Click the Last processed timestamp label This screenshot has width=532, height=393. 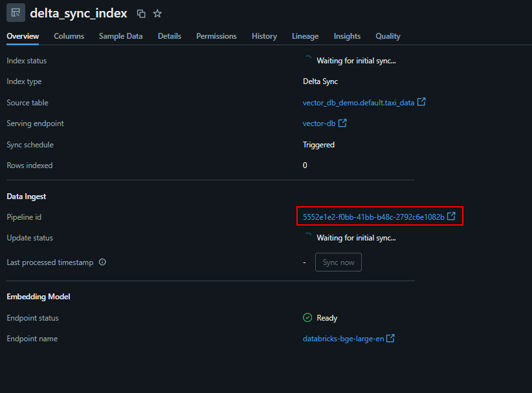coord(50,262)
